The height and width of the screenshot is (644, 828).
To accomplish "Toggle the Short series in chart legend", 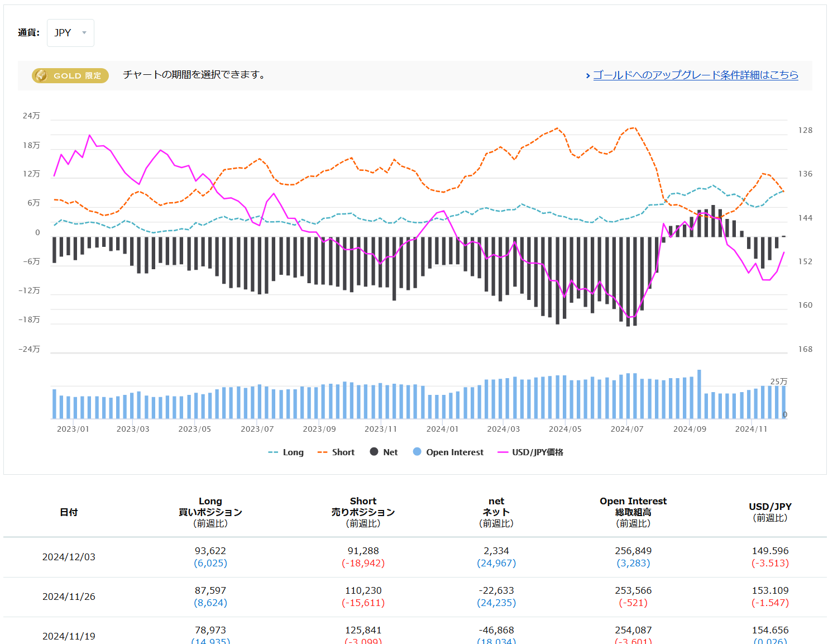I will pyautogui.click(x=343, y=452).
